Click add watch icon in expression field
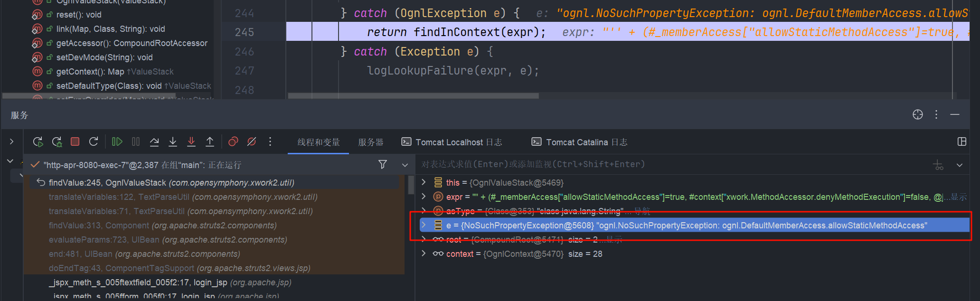 click(x=938, y=165)
